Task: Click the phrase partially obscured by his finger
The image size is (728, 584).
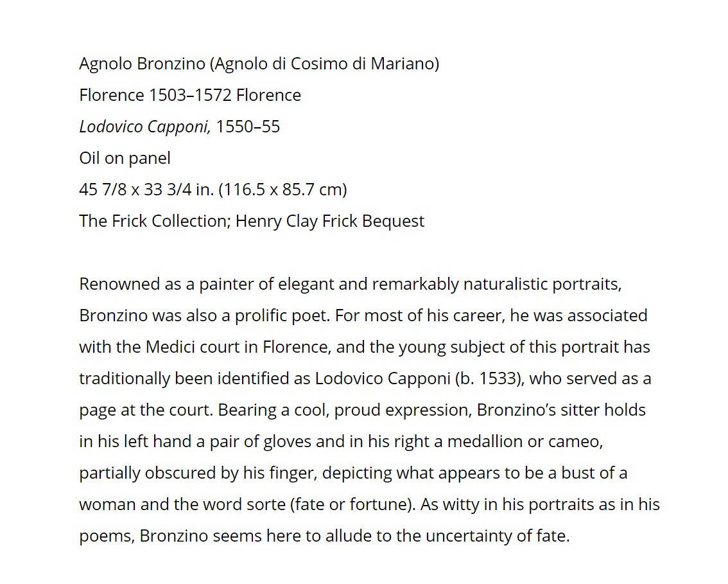Action: tap(198, 473)
